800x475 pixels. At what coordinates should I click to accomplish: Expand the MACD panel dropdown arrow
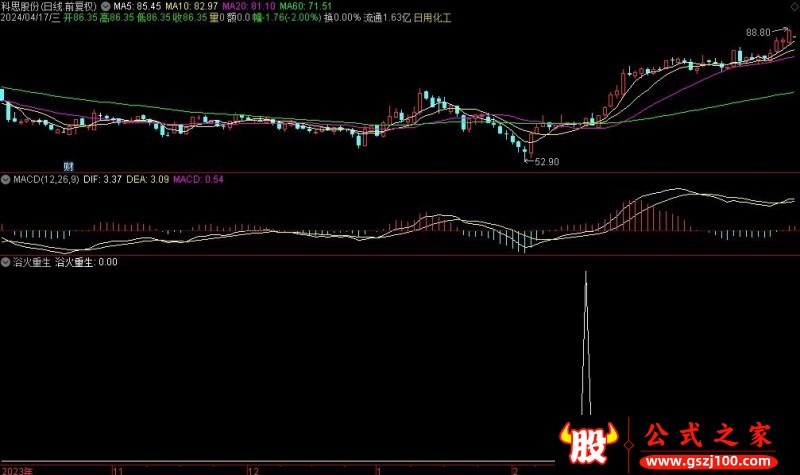6,180
